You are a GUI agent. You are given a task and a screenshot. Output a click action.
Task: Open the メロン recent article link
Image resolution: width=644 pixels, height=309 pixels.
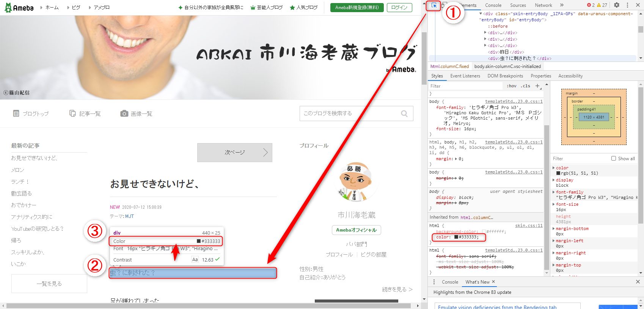[x=17, y=170]
